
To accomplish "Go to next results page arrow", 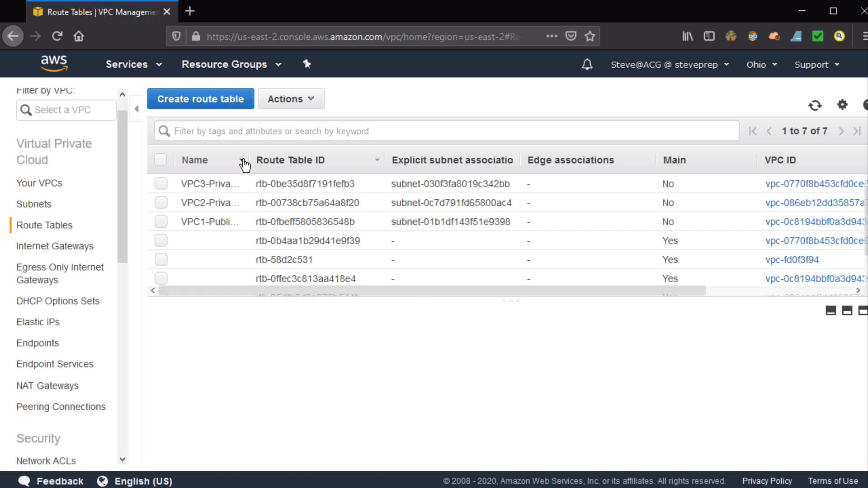I will click(841, 131).
